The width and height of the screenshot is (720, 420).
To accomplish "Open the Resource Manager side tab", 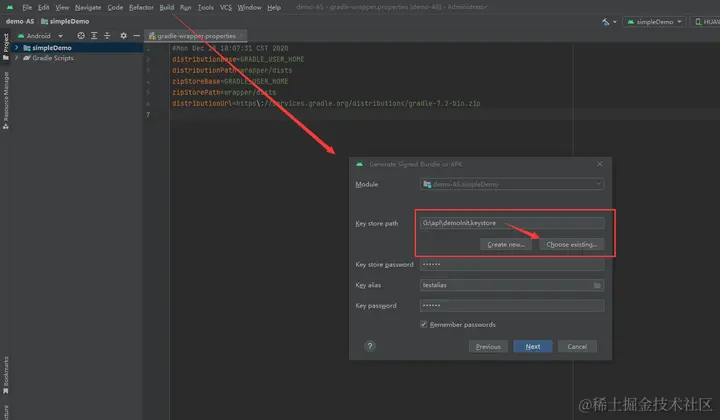I will pyautogui.click(x=6, y=101).
